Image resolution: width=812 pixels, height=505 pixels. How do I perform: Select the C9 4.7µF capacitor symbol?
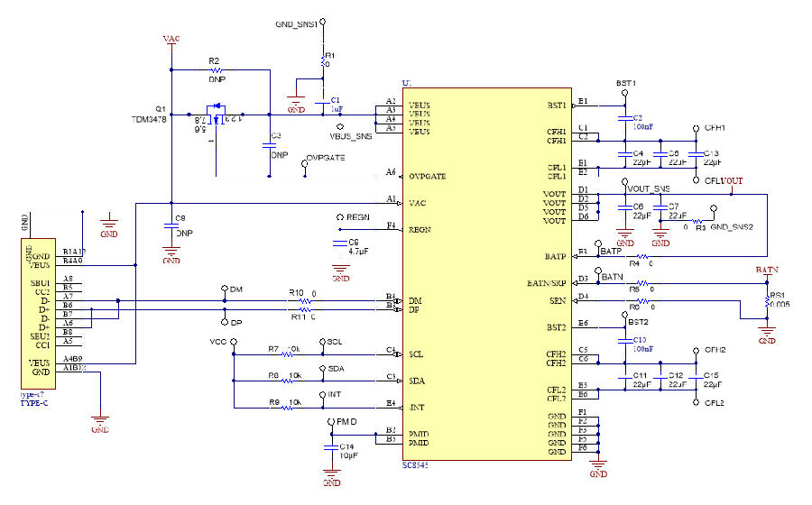[340, 243]
